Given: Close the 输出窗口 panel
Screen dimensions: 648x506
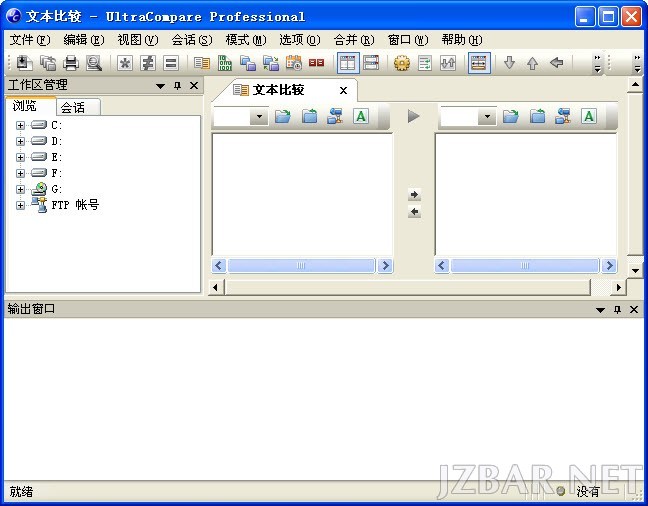Looking at the screenshot, I should click(x=634, y=309).
